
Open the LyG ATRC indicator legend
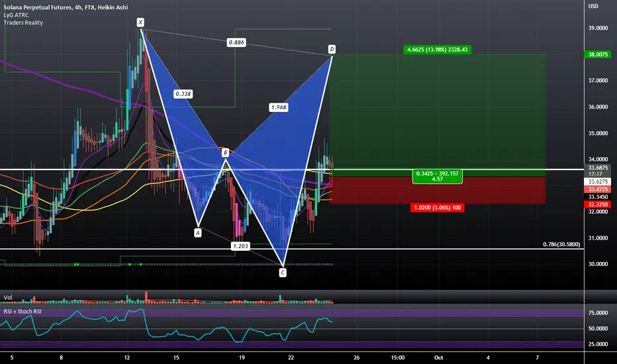coord(16,15)
